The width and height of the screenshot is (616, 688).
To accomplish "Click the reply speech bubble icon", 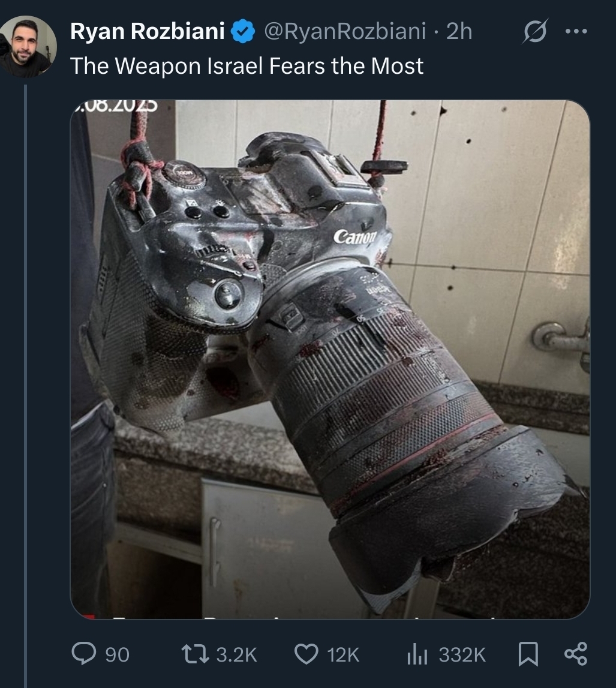I will coord(83,653).
